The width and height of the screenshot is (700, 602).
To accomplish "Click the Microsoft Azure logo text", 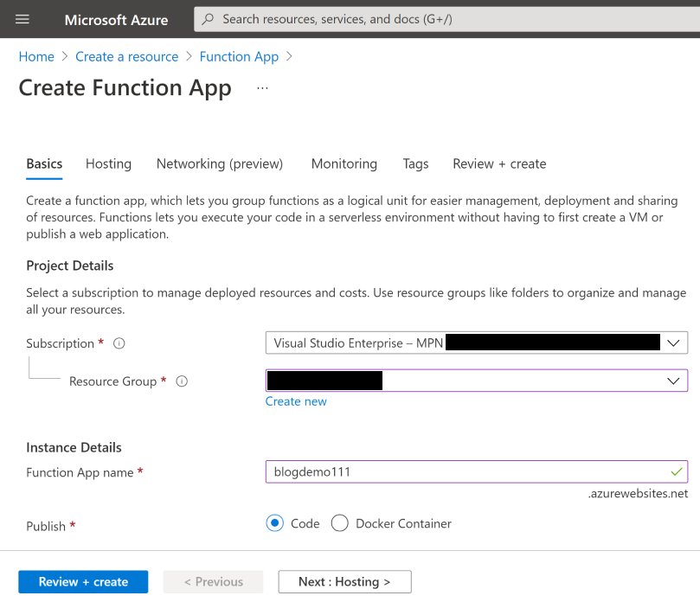I will (116, 20).
